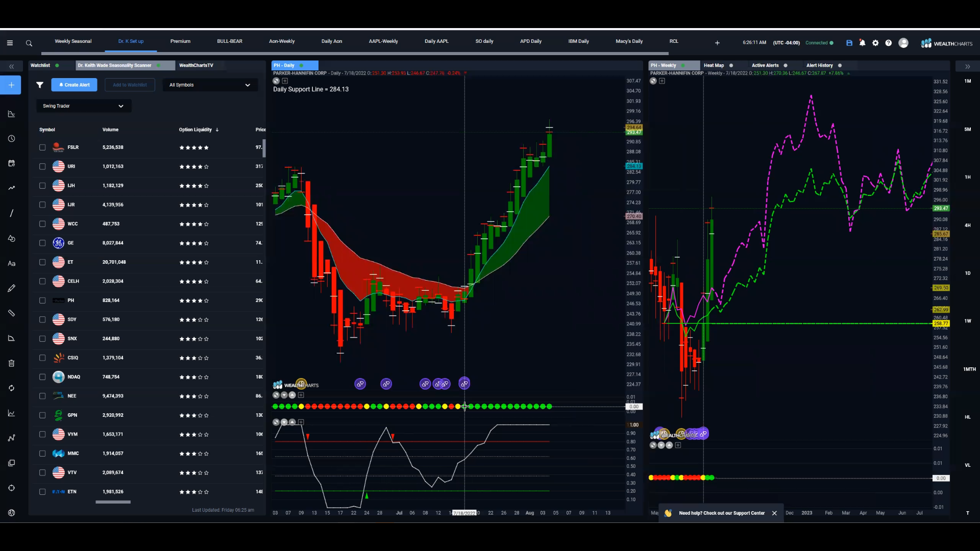
Task: Click the Create Alert button
Action: [74, 85]
